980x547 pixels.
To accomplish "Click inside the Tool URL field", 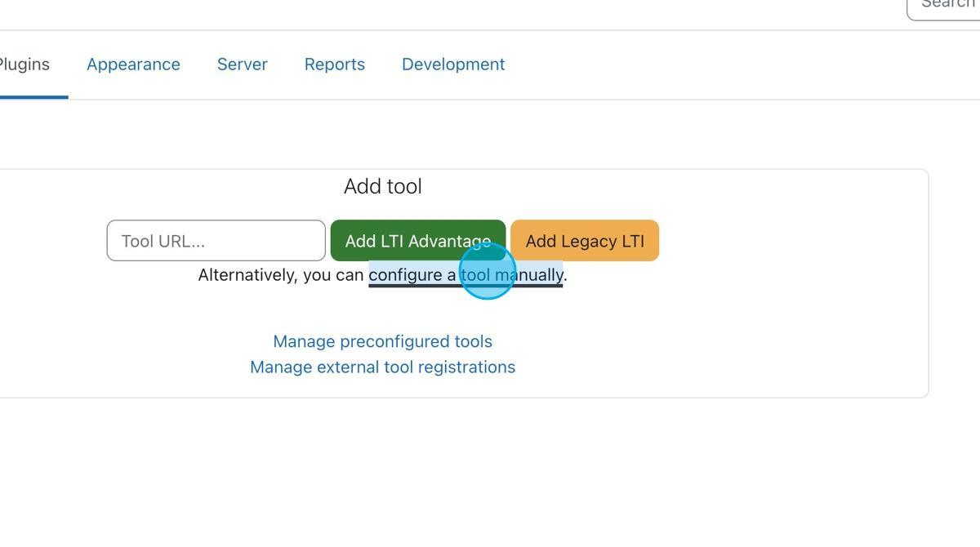I will pos(216,240).
